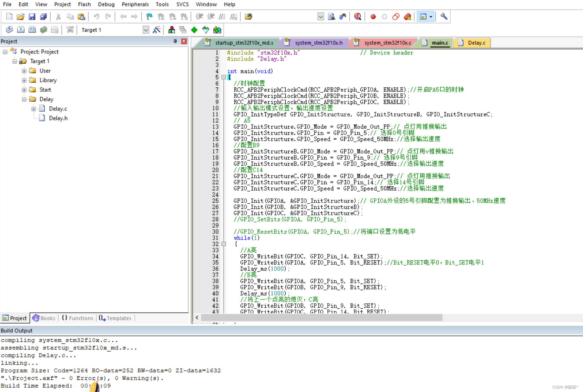This screenshot has width=583, height=392.
Task: Open the Project menu
Action: 62,4
